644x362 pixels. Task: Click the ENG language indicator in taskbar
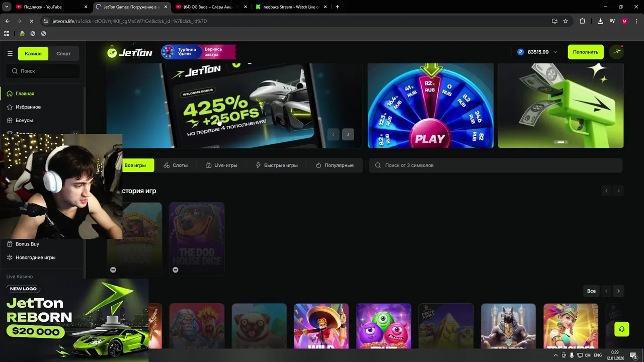point(598,355)
